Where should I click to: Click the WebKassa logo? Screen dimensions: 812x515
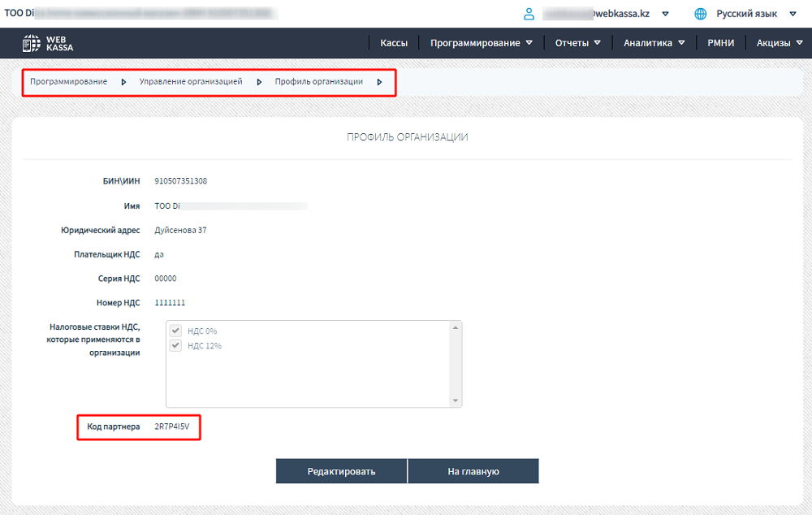coord(48,43)
